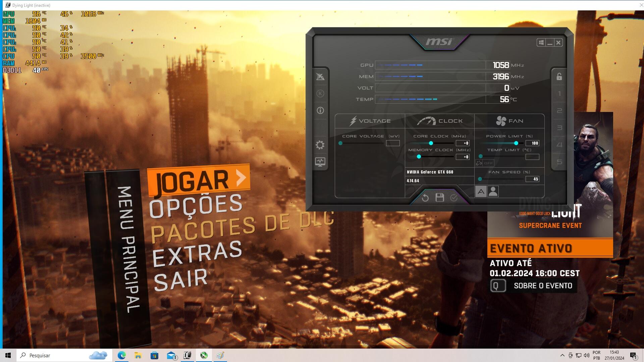Click the EVENTO ATIVO orange banner
644x362 pixels.
(x=550, y=248)
